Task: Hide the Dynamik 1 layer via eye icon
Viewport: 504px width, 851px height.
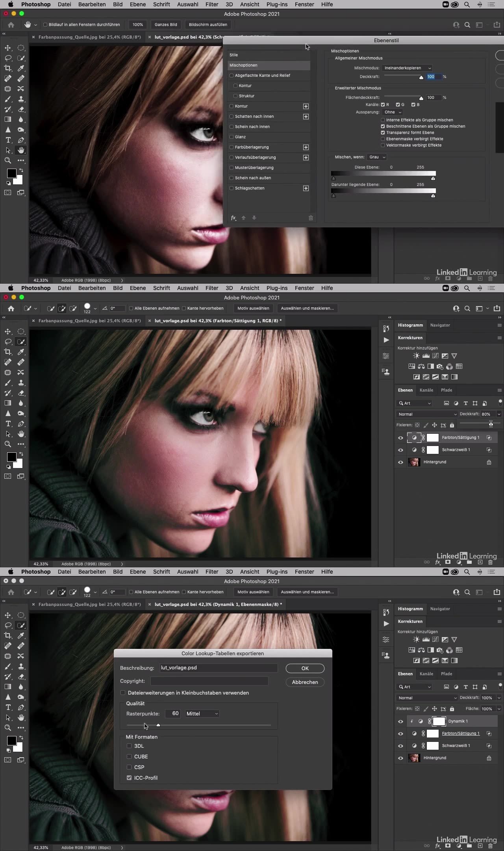Action: (400, 721)
